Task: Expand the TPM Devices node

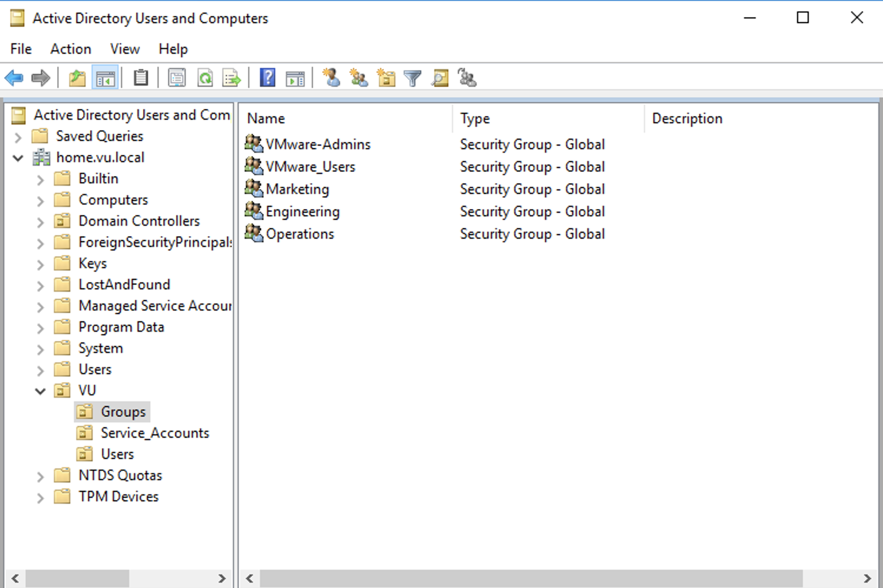Action: (x=40, y=498)
